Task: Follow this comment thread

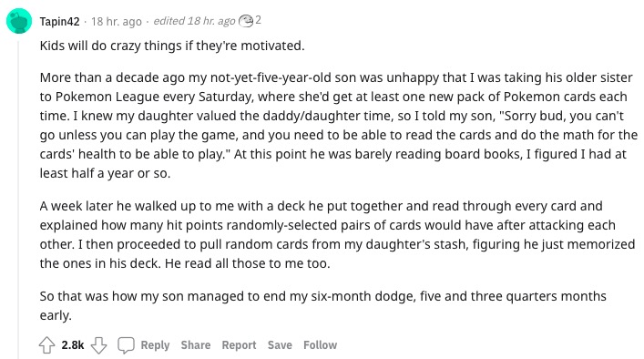Action: [x=320, y=345]
